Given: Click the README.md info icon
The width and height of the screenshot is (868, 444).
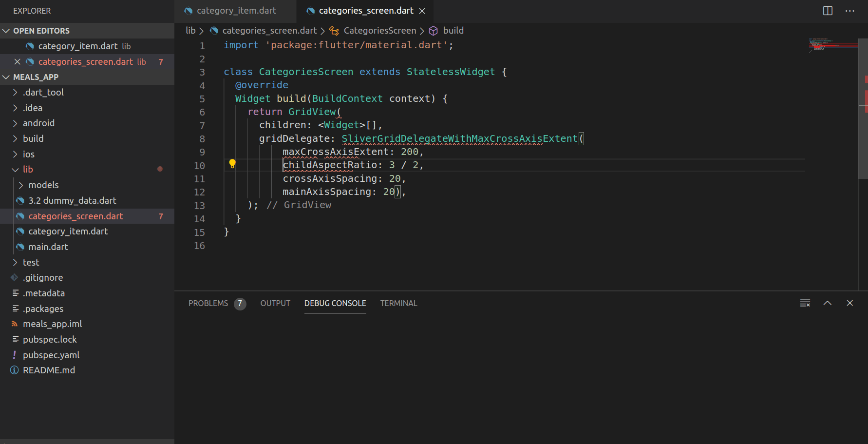Looking at the screenshot, I should coord(15,370).
